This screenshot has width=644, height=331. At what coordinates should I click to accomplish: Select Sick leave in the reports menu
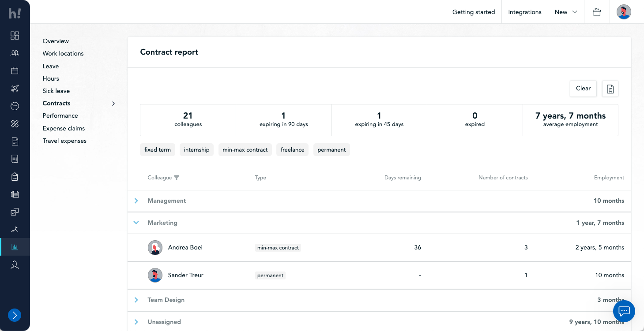tap(56, 91)
